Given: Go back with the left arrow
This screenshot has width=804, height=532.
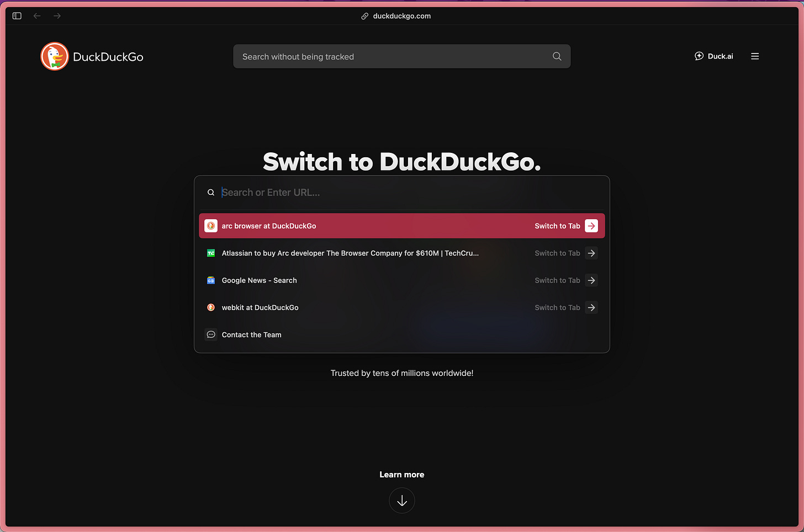Looking at the screenshot, I should (37, 16).
